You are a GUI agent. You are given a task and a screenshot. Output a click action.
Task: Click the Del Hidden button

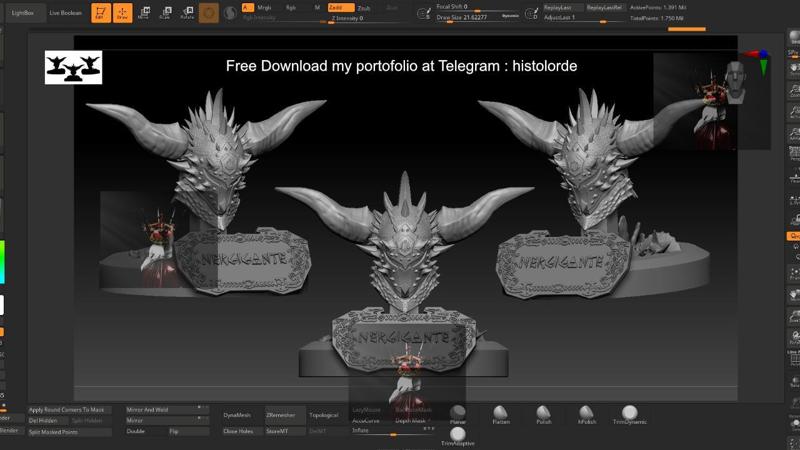(x=48, y=421)
